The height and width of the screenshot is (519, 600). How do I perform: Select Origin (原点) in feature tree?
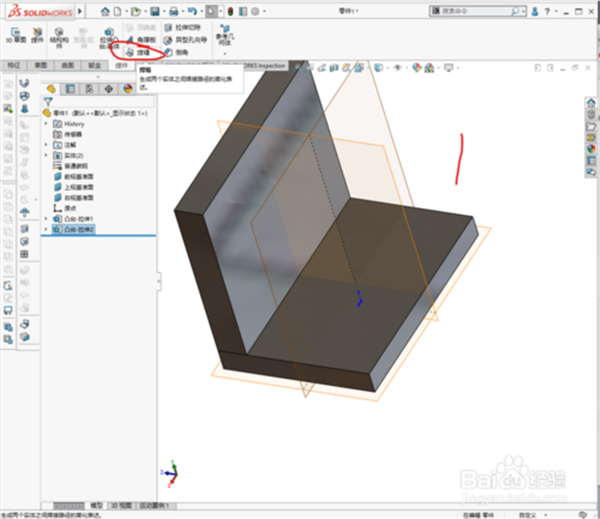coord(65,208)
